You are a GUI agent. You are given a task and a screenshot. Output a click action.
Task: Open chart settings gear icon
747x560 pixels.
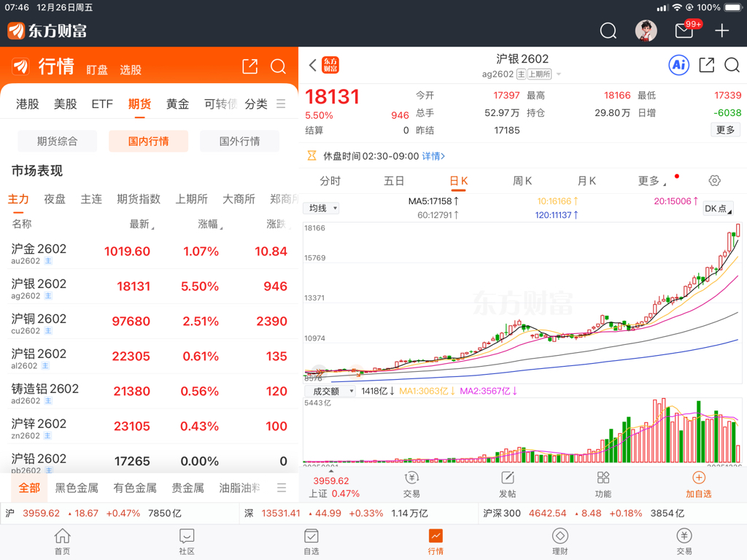pyautogui.click(x=714, y=181)
